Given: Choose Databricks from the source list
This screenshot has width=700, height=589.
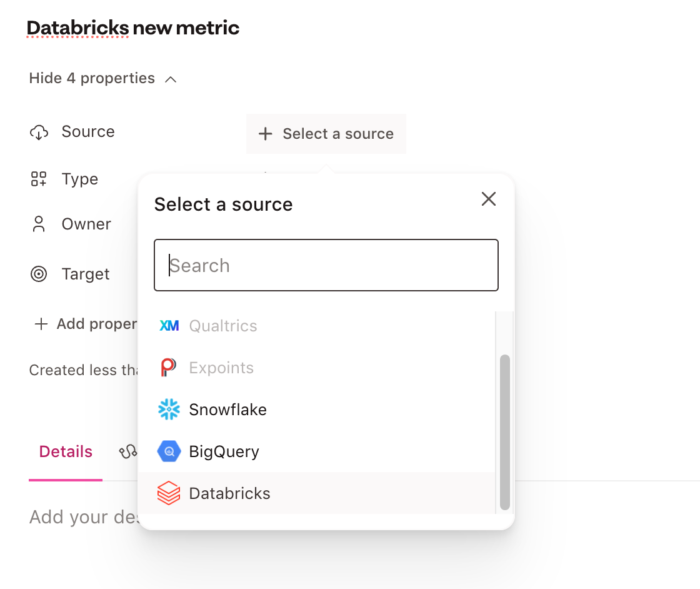Looking at the screenshot, I should click(x=317, y=493).
